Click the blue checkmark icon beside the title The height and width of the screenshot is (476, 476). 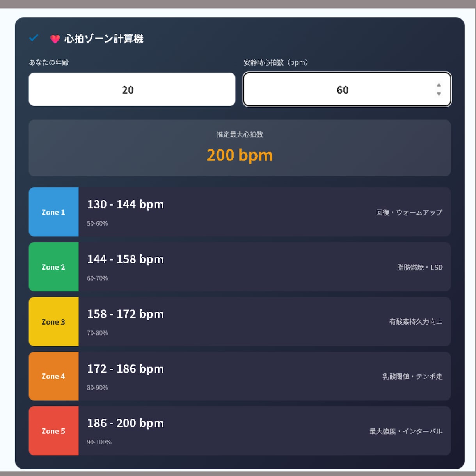click(x=34, y=38)
